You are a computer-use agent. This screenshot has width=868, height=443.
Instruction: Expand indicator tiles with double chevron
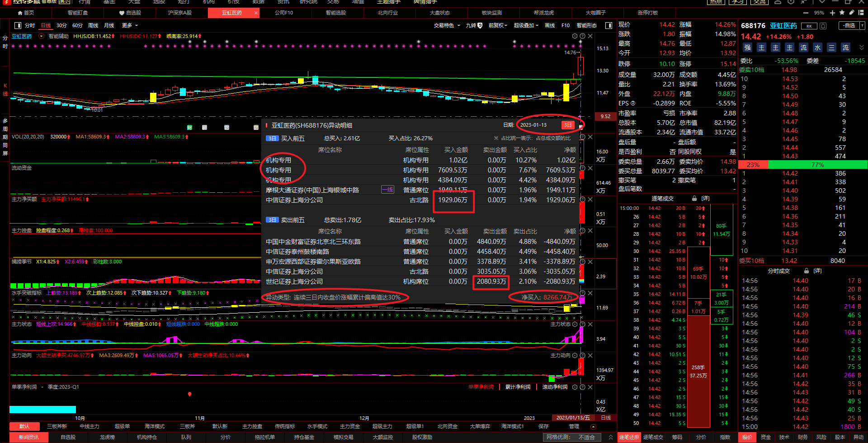click(x=861, y=48)
